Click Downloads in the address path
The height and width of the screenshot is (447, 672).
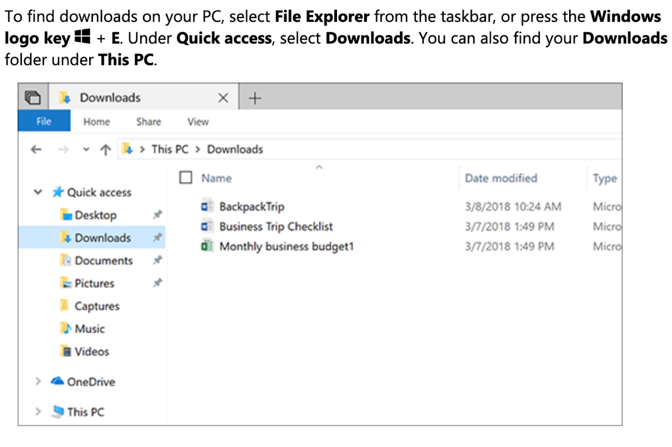click(x=235, y=149)
